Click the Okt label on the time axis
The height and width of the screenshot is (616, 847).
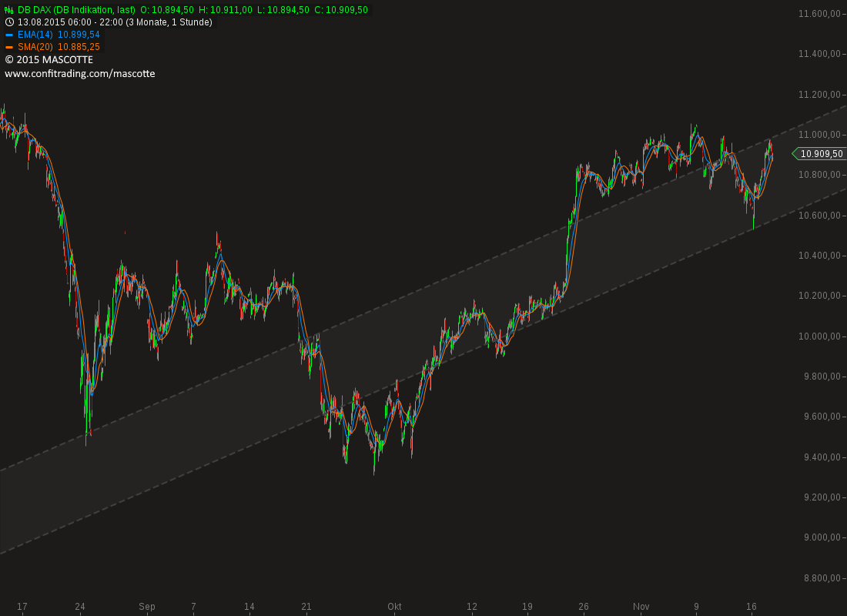coord(394,606)
